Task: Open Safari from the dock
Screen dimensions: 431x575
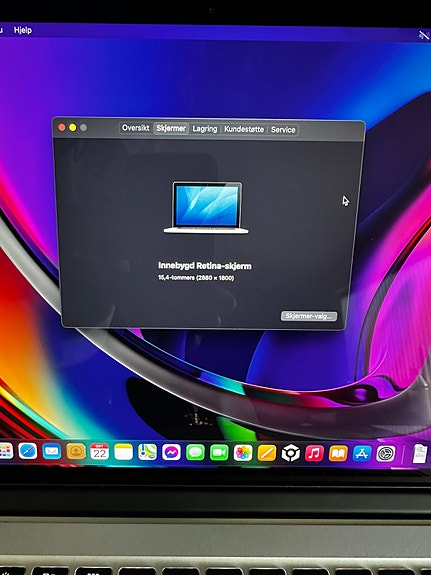Action: (x=28, y=451)
